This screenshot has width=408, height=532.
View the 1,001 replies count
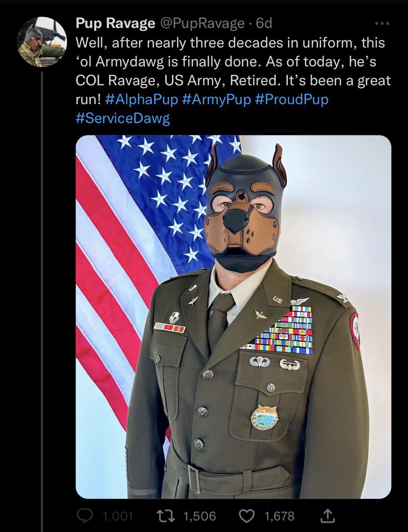(118, 516)
